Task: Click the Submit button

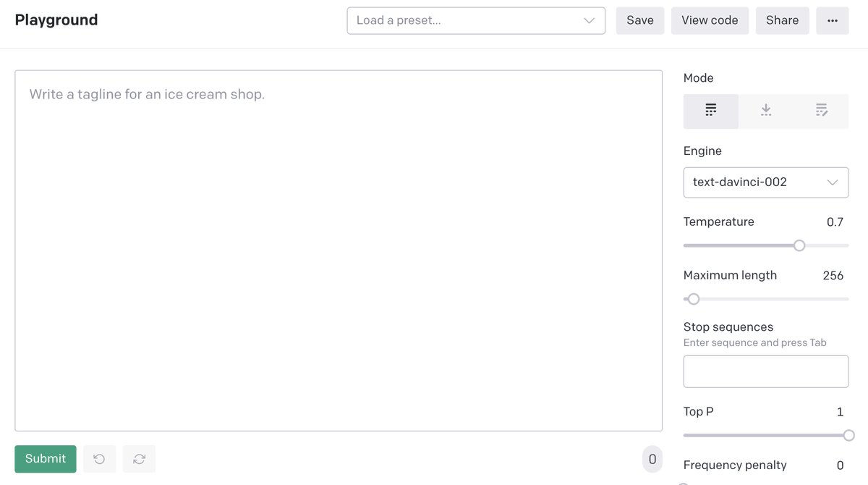Action: coord(46,459)
